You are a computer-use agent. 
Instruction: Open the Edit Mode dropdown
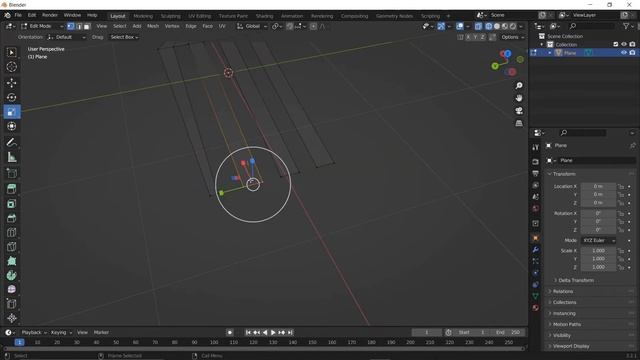[42, 26]
